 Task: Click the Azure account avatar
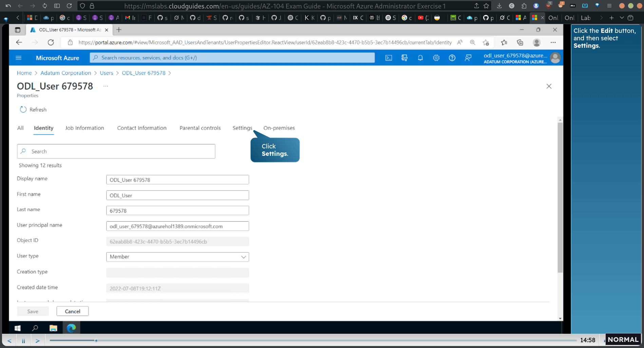pos(555,58)
